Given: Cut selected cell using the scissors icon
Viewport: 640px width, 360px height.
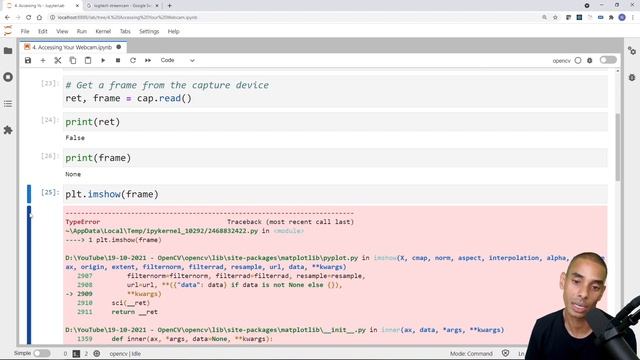Looking at the screenshot, I should click(x=58, y=60).
